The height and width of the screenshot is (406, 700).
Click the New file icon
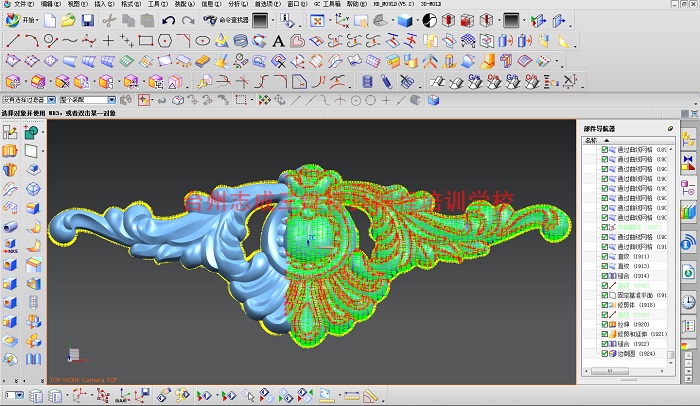point(50,21)
